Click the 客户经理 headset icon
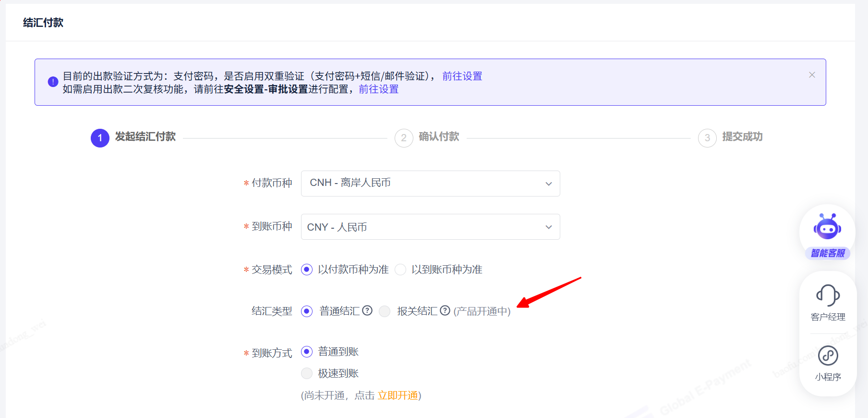This screenshot has width=868, height=418. pos(828,295)
